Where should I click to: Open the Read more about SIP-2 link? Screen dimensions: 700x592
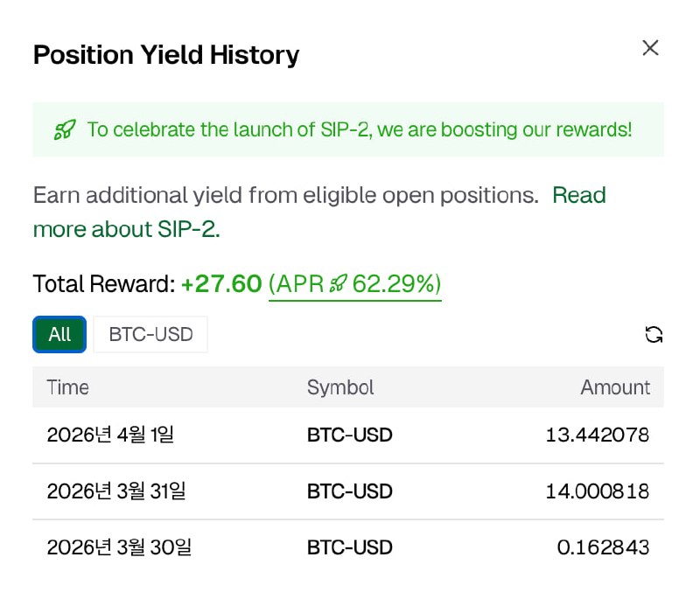pos(578,195)
